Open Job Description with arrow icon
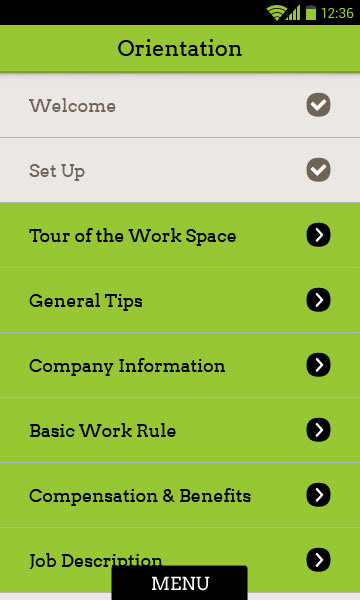The image size is (360, 600). [318, 560]
